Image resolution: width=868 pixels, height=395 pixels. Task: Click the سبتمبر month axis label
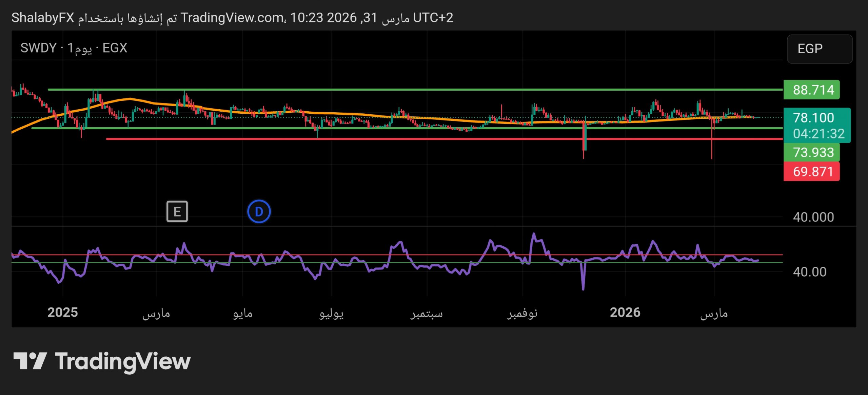click(x=427, y=313)
